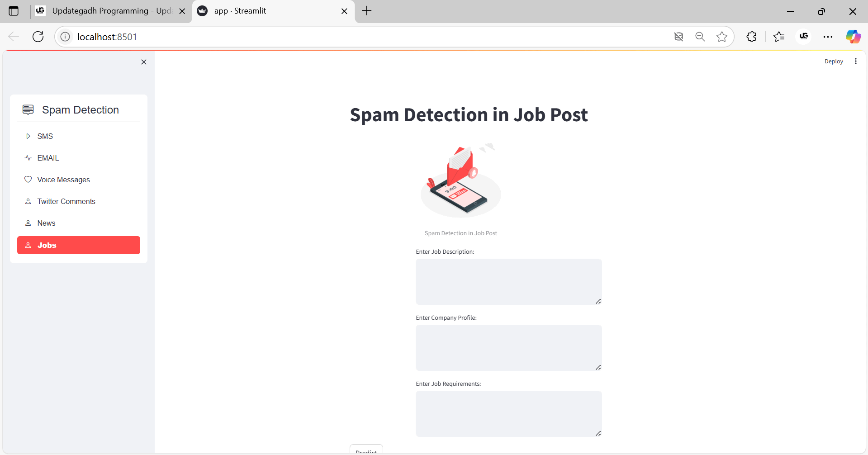This screenshot has height=455, width=868.
Task: Reload the page with the refresh icon
Action: pos(38,37)
